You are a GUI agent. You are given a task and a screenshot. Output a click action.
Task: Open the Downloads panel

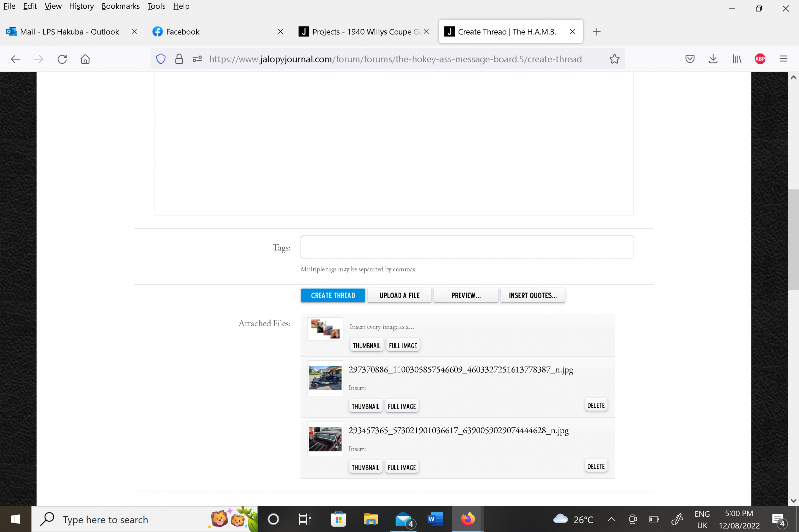coord(713,59)
